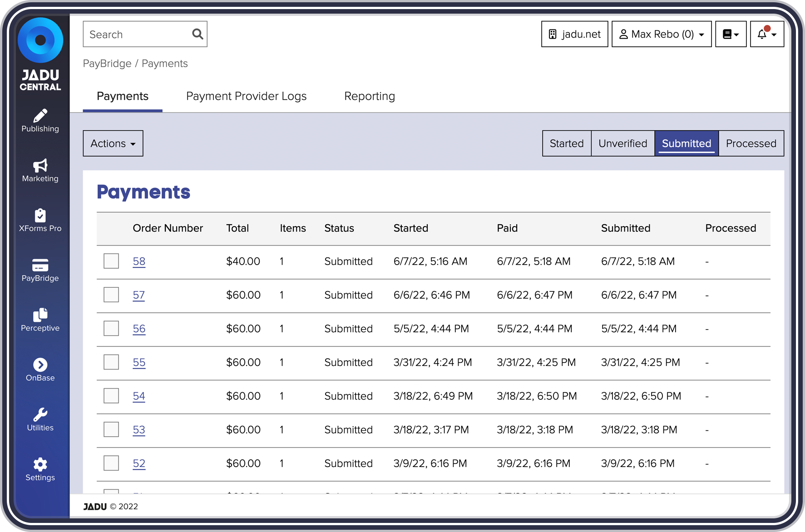Click the Submitted column header

click(x=626, y=228)
